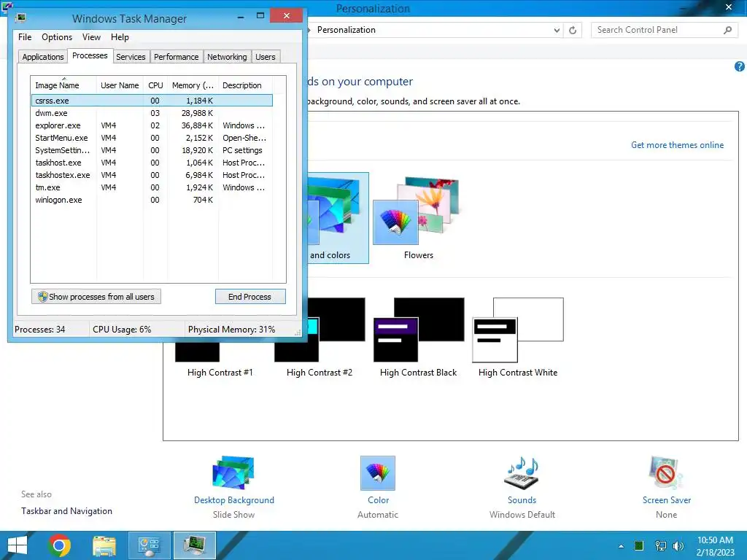Follow the Get more themes online link
747x560 pixels.
(x=677, y=145)
